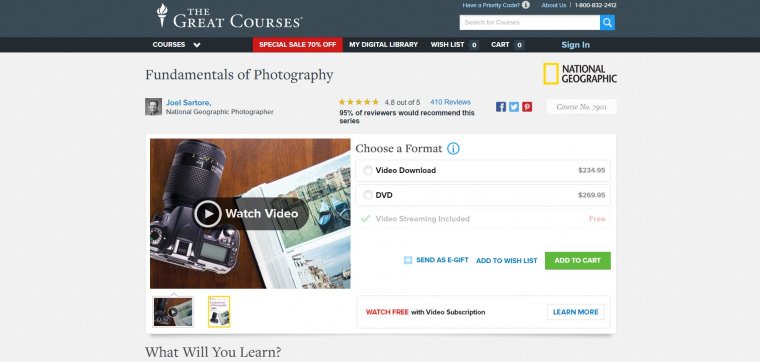Click the What Will You Learn heading
760x362 pixels.
pyautogui.click(x=213, y=352)
